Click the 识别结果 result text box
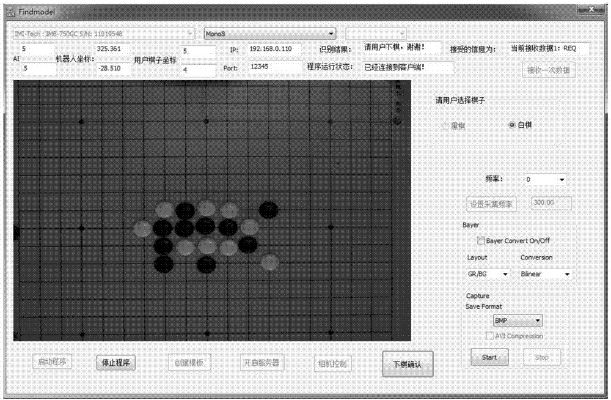611x400 pixels. pyautogui.click(x=402, y=48)
